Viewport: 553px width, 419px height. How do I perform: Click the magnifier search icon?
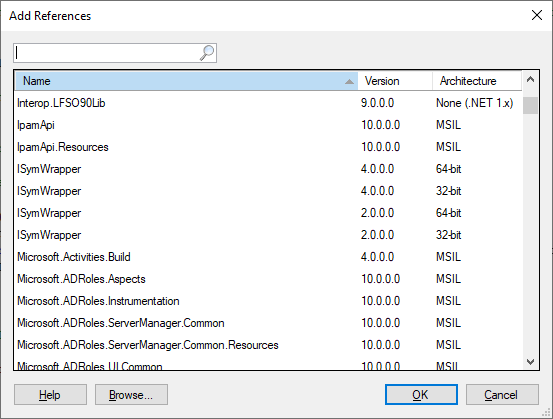click(x=207, y=53)
